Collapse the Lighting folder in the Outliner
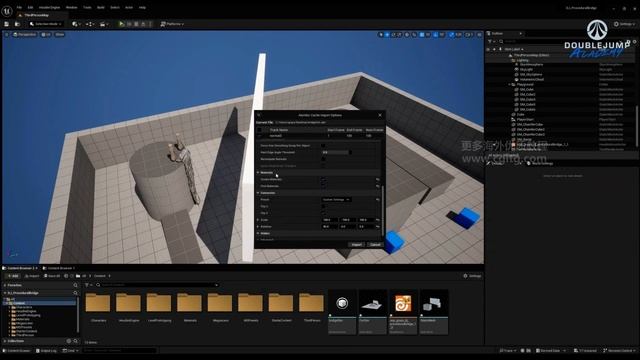Image resolution: width=640 pixels, height=360 pixels. (x=510, y=60)
